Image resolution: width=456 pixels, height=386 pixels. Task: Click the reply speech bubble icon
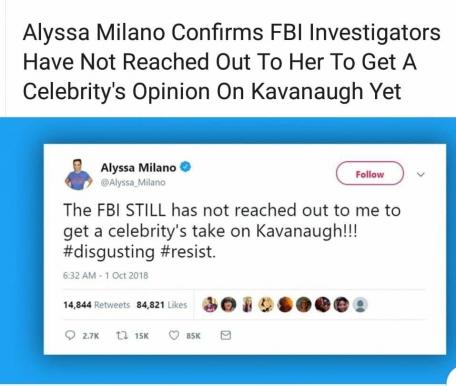70,335
